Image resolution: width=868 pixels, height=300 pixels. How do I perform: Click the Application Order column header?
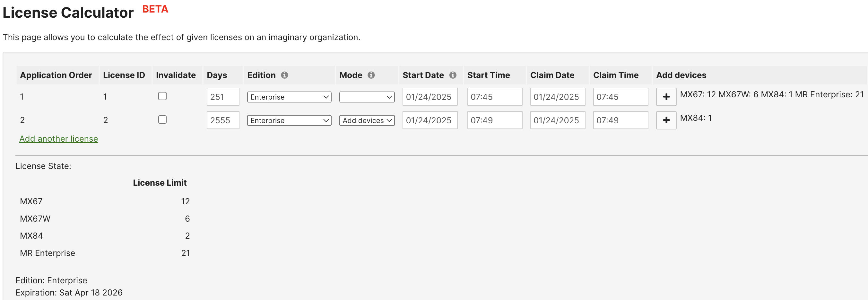click(56, 75)
